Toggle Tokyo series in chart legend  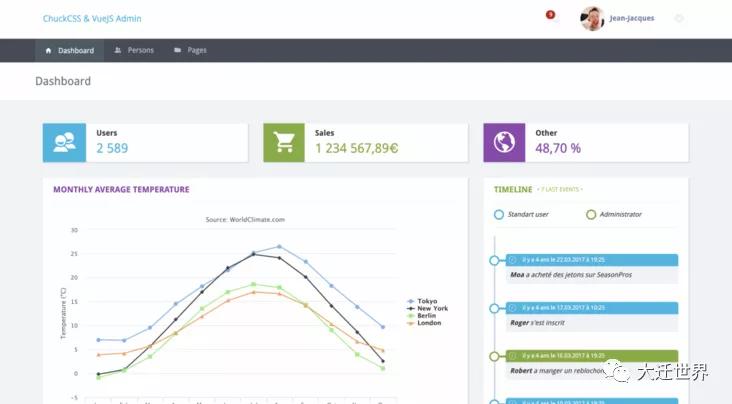424,300
